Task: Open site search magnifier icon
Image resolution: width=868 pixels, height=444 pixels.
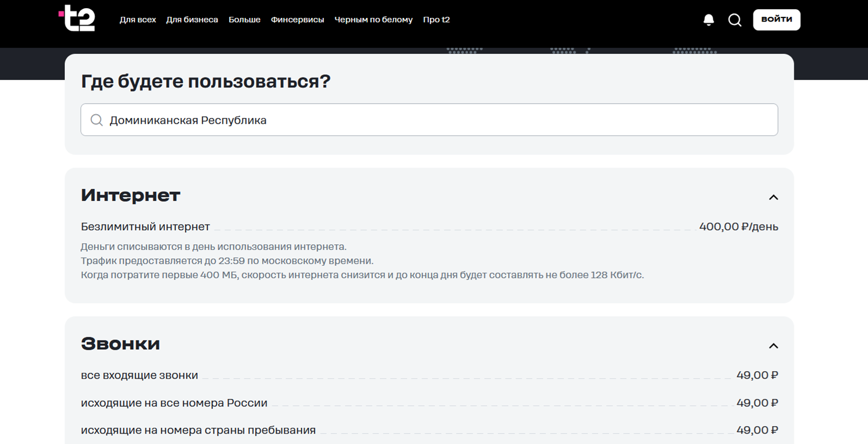Action: coord(735,20)
